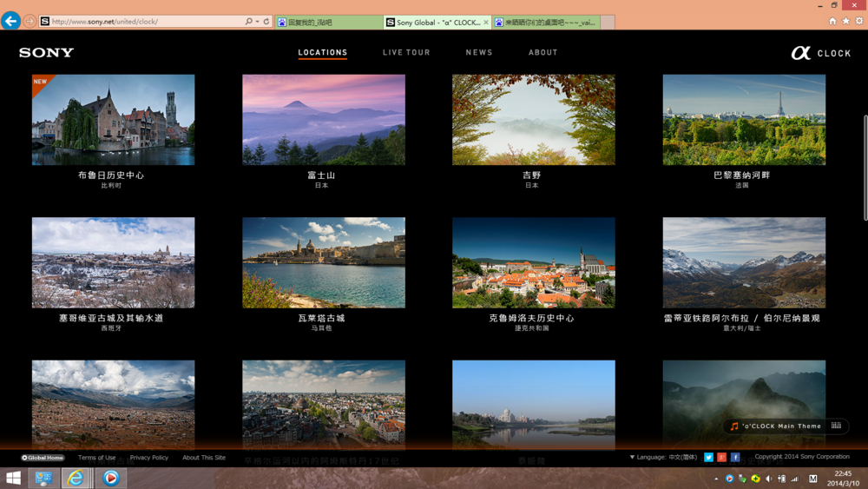The width and height of the screenshot is (868, 489).
Task: Open the NEWS menu item
Action: coord(479,53)
